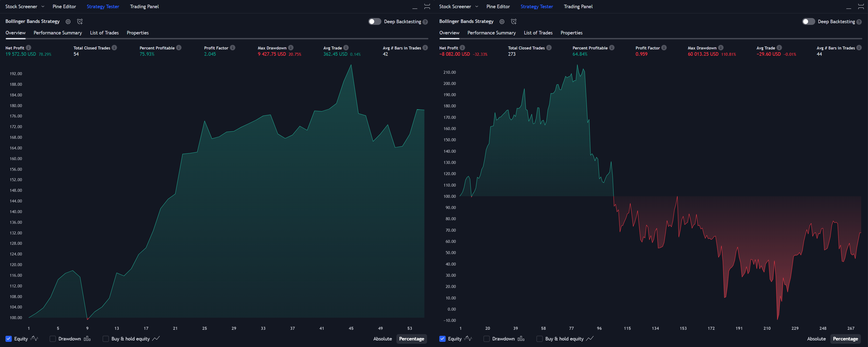Expand Stock Screener dropdown arrow in left panel
Screen dimensions: 868x347
[43, 6]
